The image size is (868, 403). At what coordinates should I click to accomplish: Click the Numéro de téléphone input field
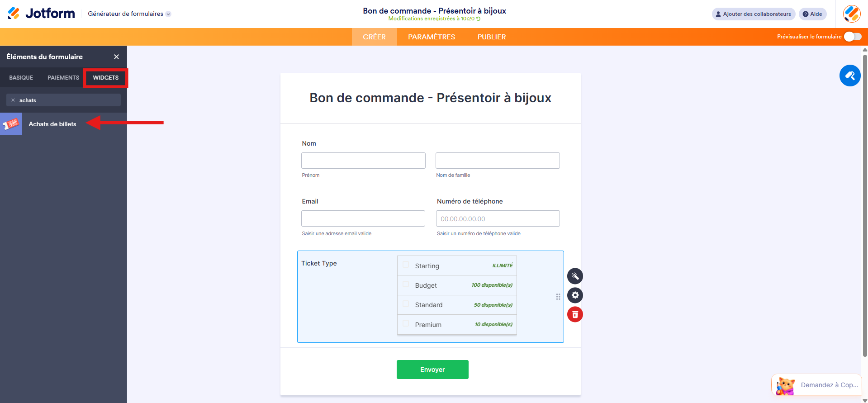pos(498,218)
